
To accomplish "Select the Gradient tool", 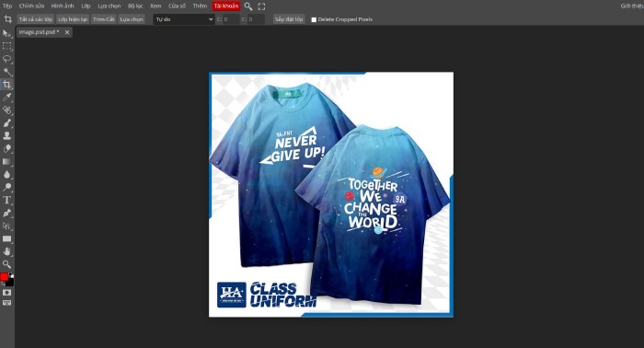I will pos(7,161).
